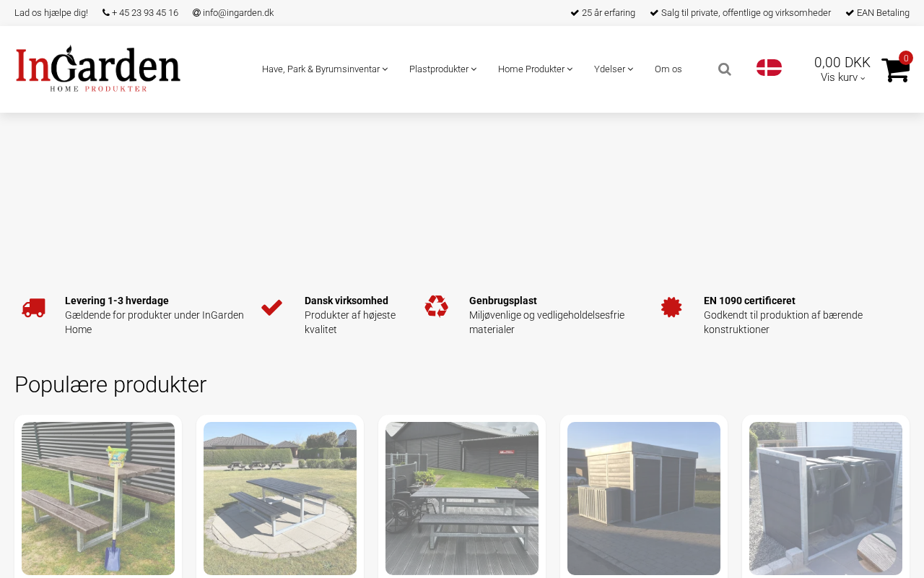Expand the Plastprodukter dropdown menu
This screenshot has width=924, height=578.
click(443, 69)
